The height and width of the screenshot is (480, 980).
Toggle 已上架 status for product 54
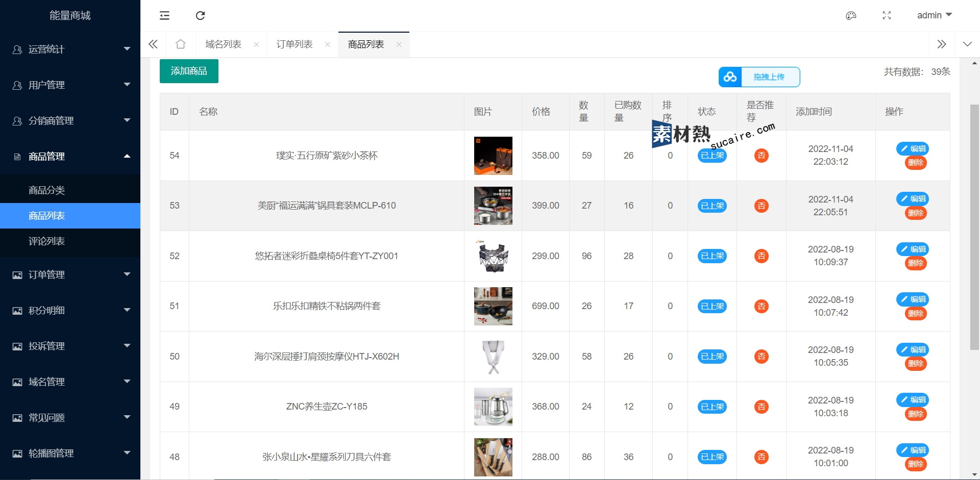pyautogui.click(x=712, y=156)
